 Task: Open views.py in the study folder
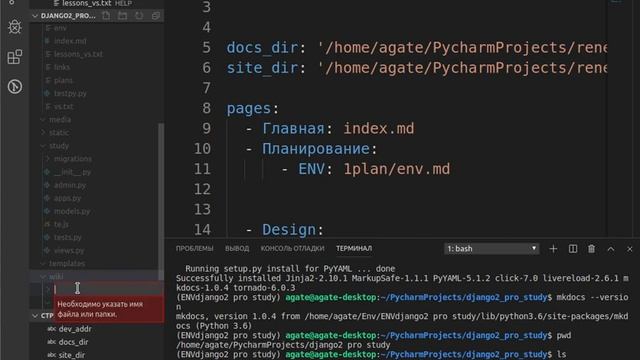[x=69, y=250]
